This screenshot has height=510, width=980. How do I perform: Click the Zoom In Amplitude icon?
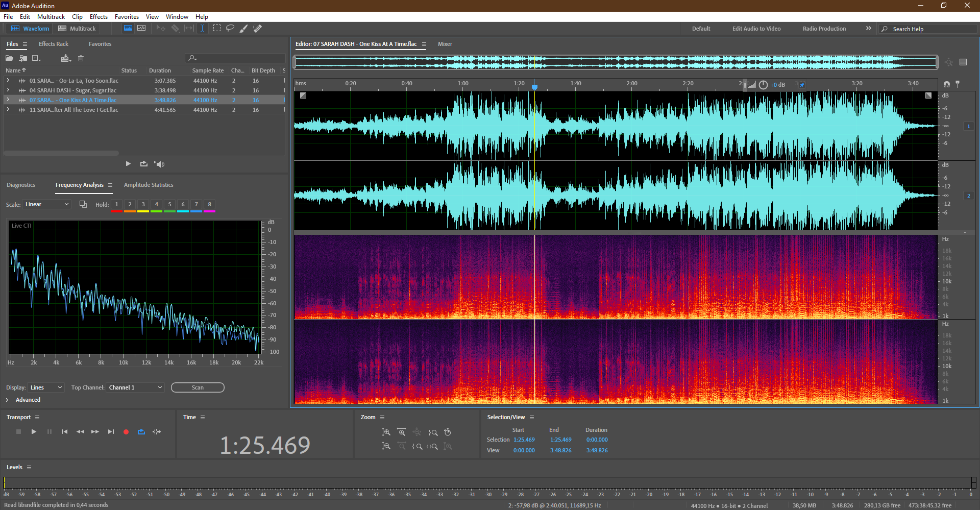tap(386, 432)
